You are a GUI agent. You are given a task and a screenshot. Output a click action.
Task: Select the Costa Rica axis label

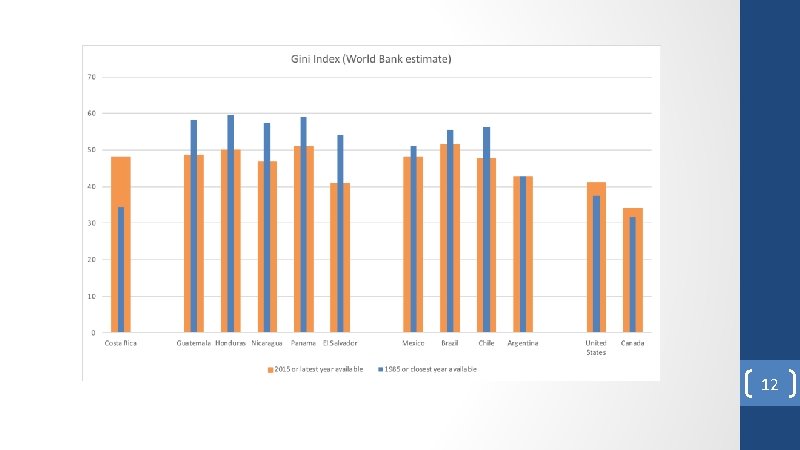point(120,343)
